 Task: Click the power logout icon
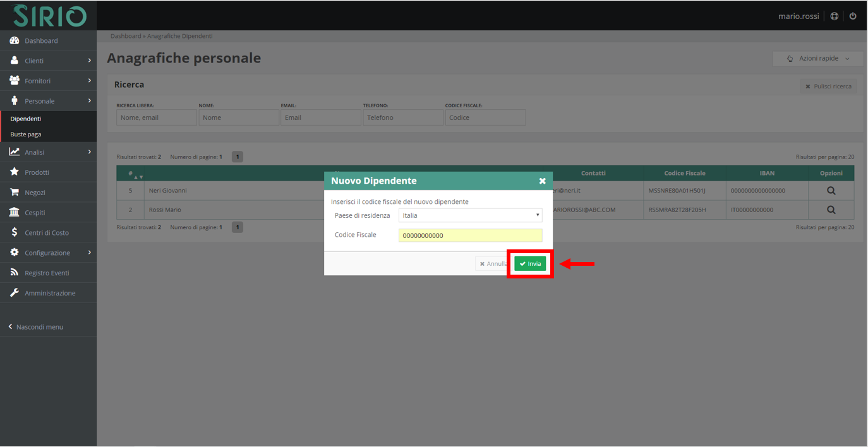coord(853,16)
